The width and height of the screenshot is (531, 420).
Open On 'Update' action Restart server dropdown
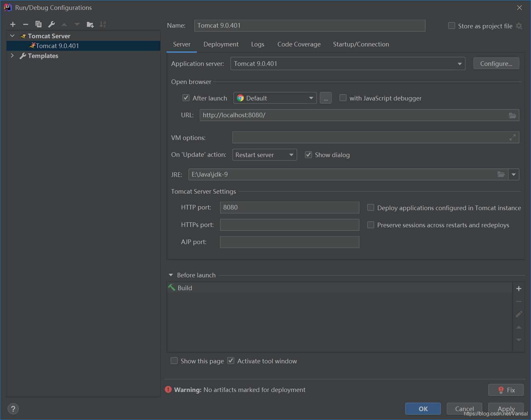pos(264,155)
